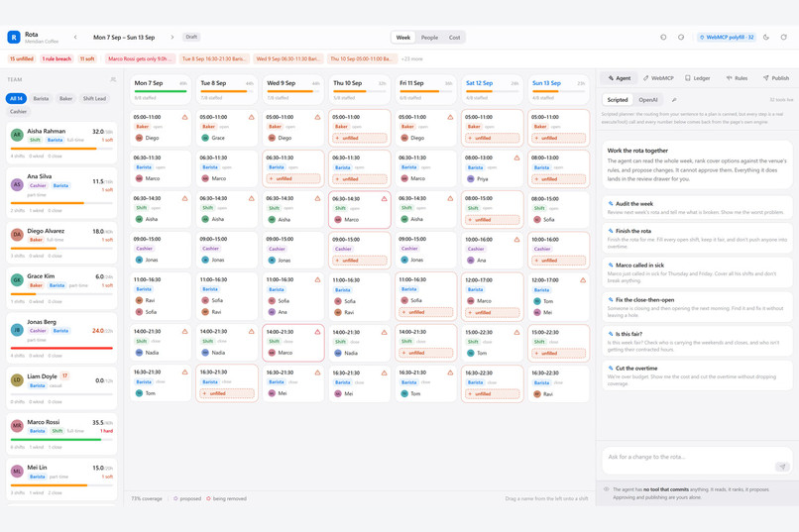
Task: Switch to the People view tab
Action: pos(429,38)
